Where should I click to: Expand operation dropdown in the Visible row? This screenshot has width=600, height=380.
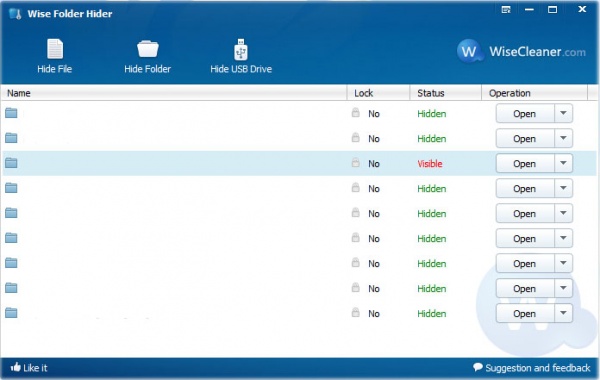point(563,163)
